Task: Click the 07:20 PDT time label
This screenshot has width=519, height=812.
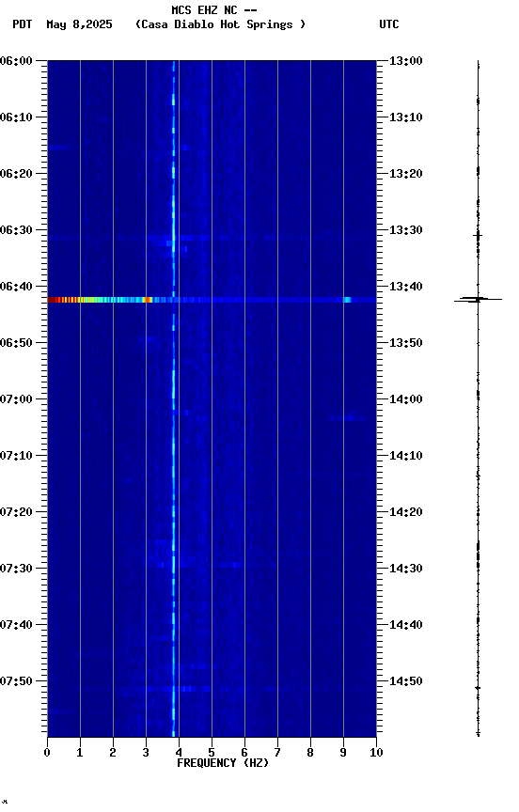Action: click(x=16, y=512)
